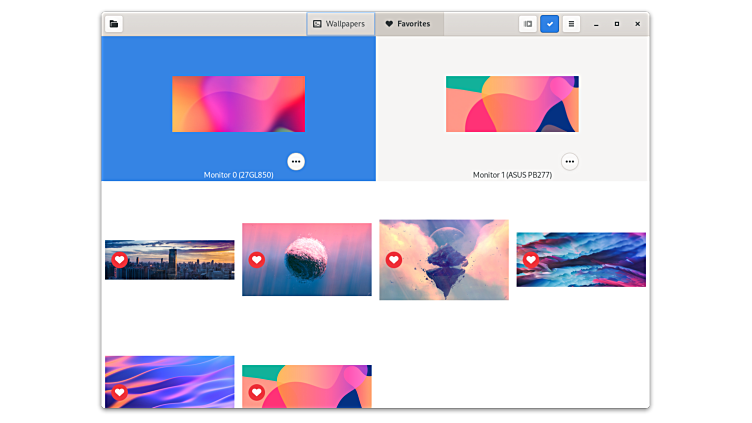This screenshot has height=423, width=752.
Task: Toggle the heart on the frozen sphere wallpaper
Action: tap(256, 260)
